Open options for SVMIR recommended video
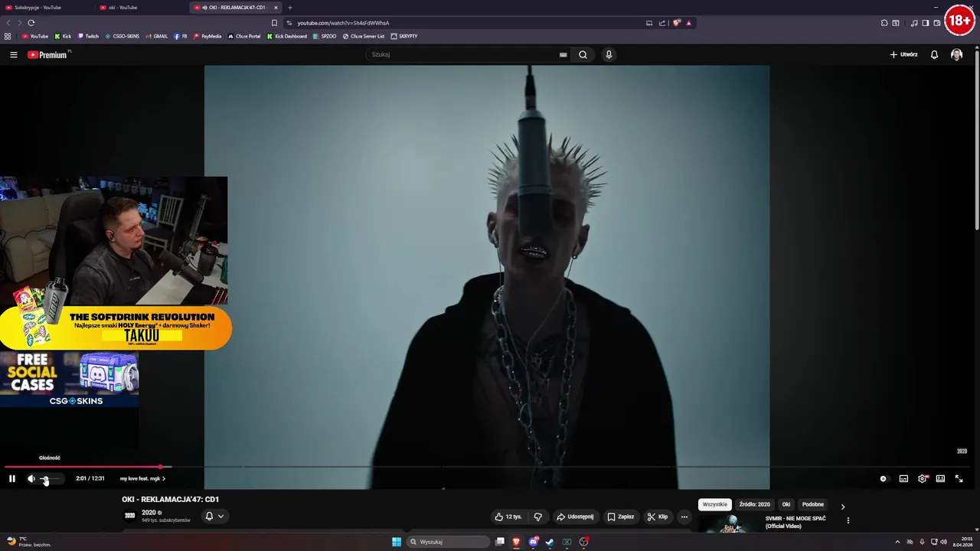The height and width of the screenshot is (551, 980). [x=848, y=520]
